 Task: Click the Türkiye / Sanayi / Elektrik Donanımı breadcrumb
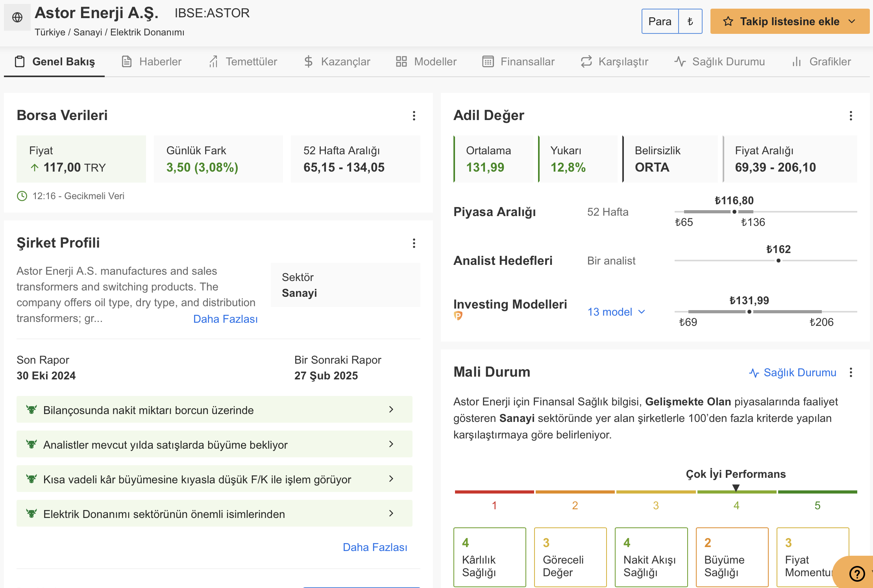point(109,32)
